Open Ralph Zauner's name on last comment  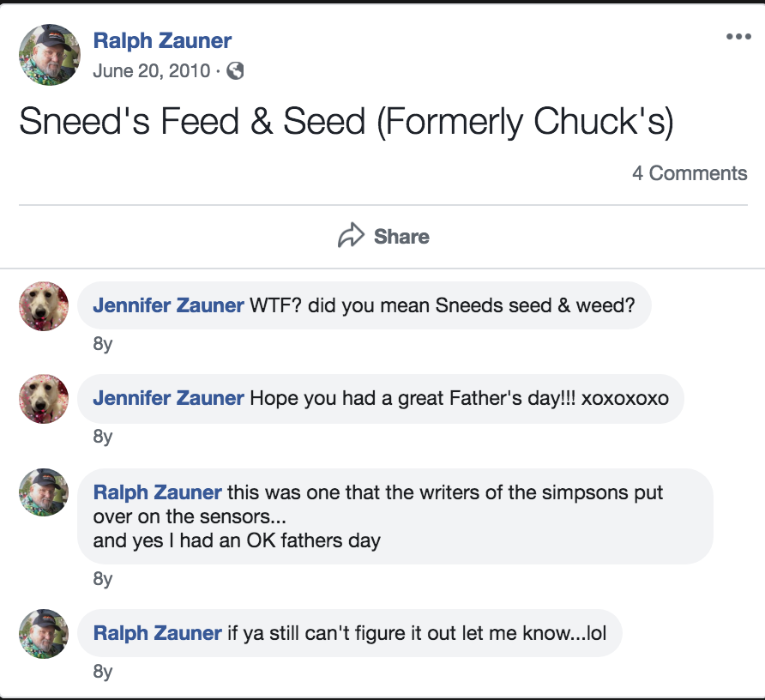tap(158, 633)
